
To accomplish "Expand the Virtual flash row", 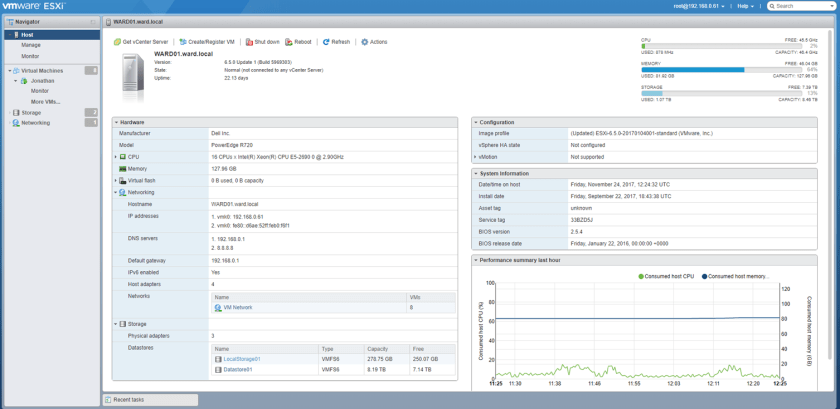I will [116, 181].
